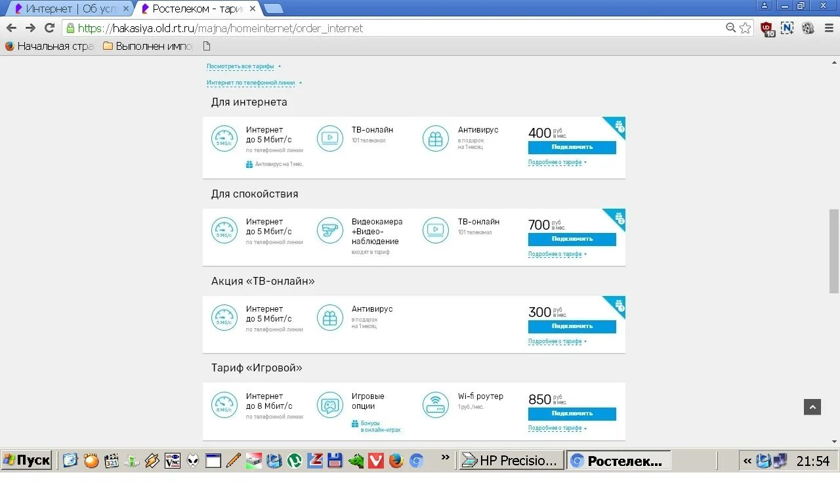Open the Начальная страница bookmark
Viewport: 840px width, 504px height.
click(x=49, y=46)
